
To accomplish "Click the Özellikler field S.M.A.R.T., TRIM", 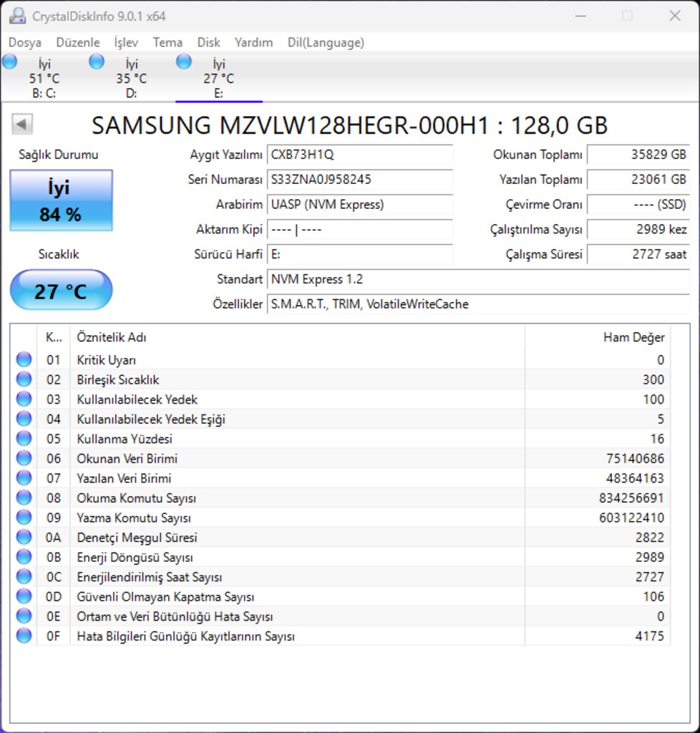I will click(478, 304).
